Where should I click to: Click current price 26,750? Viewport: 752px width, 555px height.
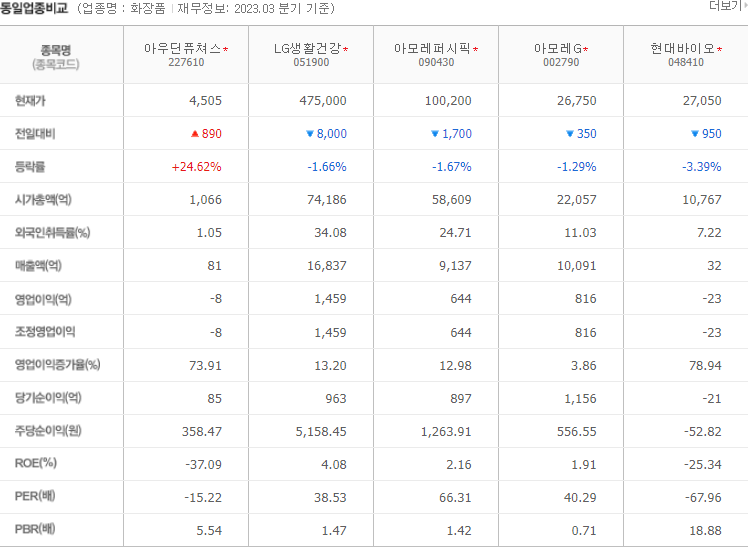point(576,101)
